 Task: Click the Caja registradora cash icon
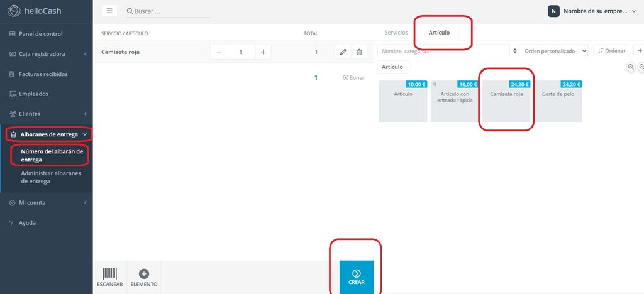click(13, 54)
